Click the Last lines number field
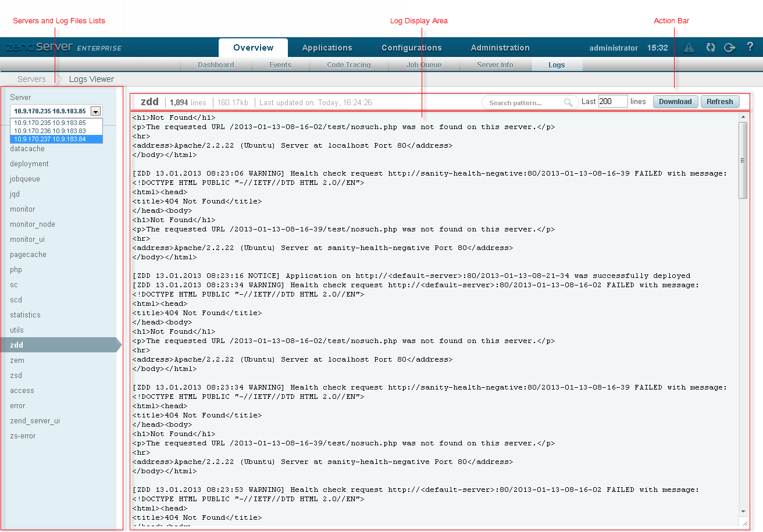 (x=612, y=102)
